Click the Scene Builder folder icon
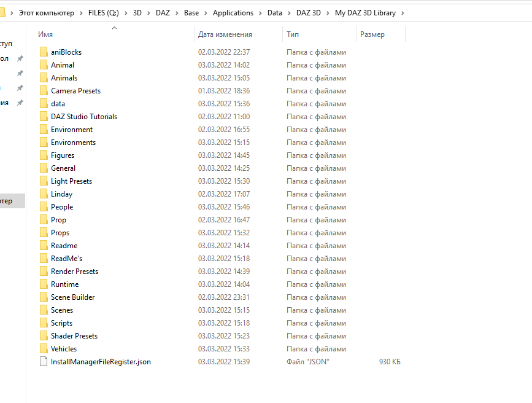The image size is (532, 403). (x=44, y=297)
